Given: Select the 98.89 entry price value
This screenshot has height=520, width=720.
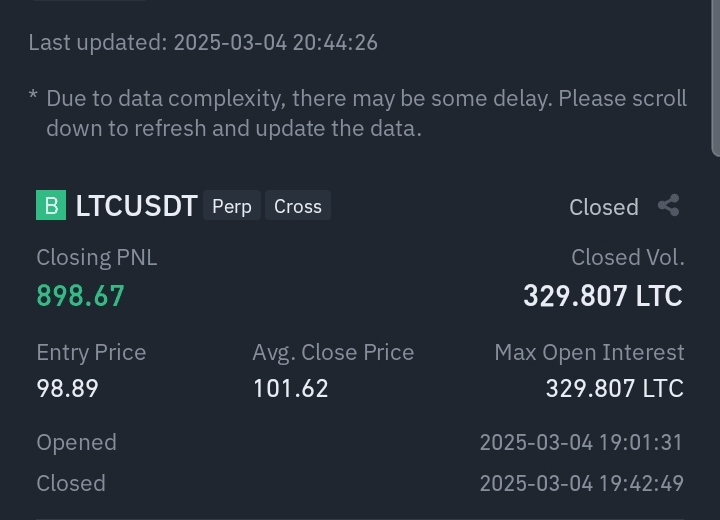Looking at the screenshot, I should coord(67,388).
